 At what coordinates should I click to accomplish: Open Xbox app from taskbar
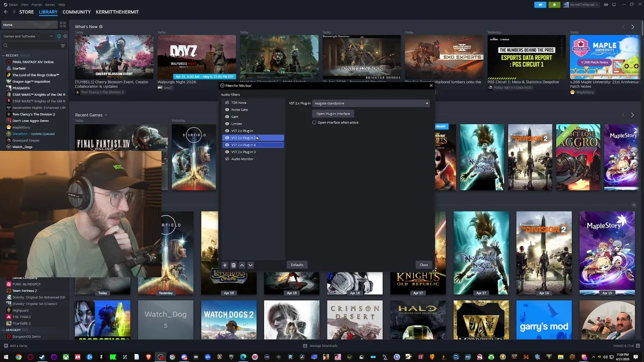coord(66,357)
